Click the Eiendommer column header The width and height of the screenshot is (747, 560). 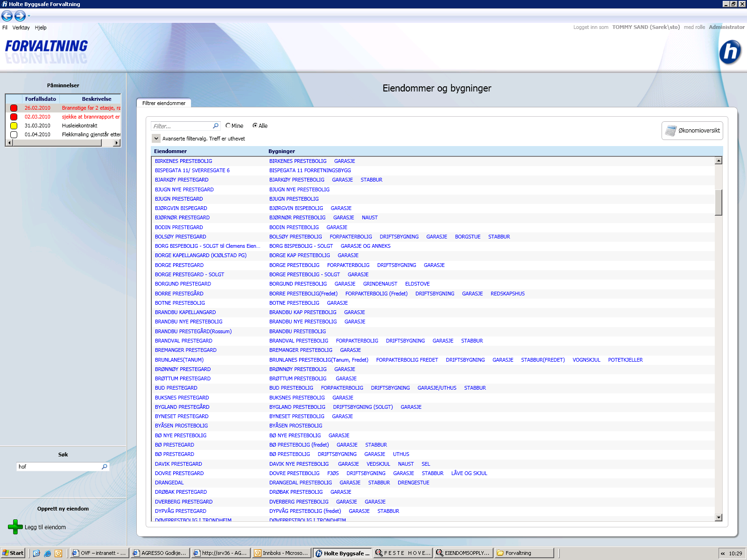(170, 151)
